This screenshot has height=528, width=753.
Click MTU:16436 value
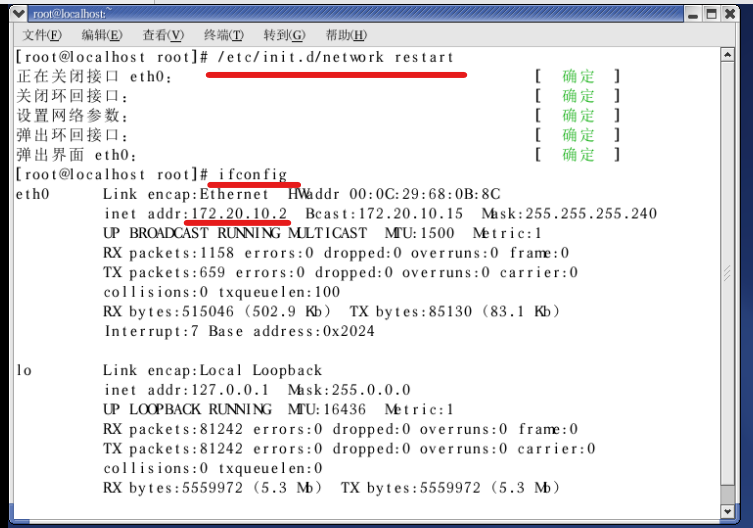327,409
